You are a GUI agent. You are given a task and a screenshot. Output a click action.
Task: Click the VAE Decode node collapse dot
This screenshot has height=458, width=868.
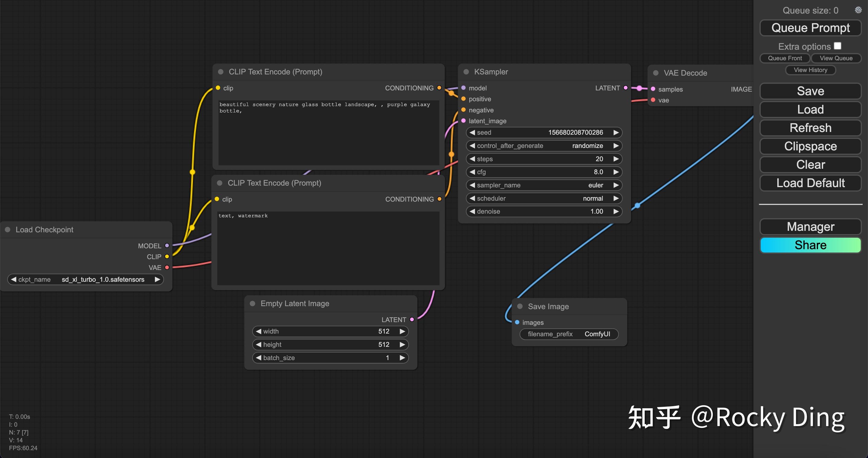coord(656,73)
